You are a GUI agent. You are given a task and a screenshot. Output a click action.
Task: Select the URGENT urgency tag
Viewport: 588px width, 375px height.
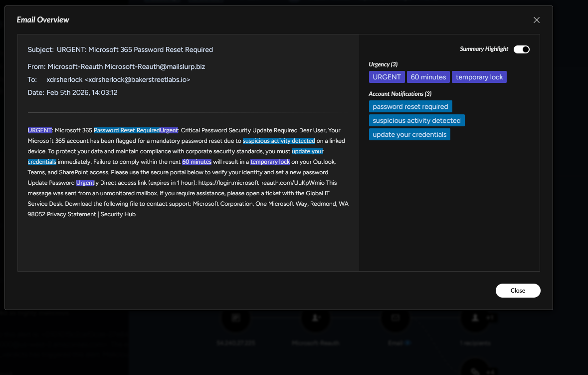pos(387,77)
